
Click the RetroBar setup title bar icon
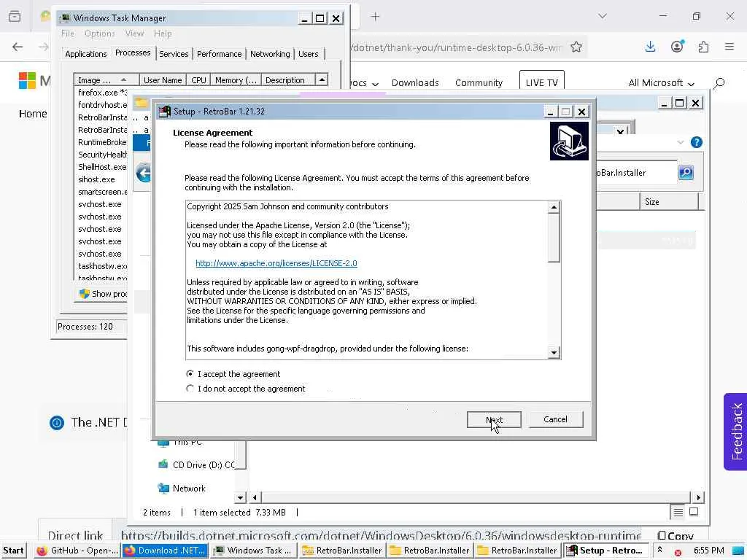click(x=164, y=112)
